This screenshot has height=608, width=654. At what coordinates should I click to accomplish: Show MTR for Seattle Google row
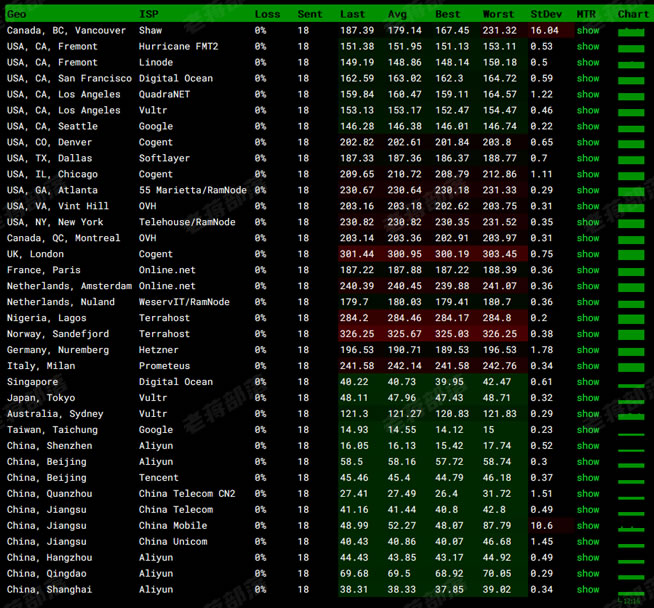588,126
